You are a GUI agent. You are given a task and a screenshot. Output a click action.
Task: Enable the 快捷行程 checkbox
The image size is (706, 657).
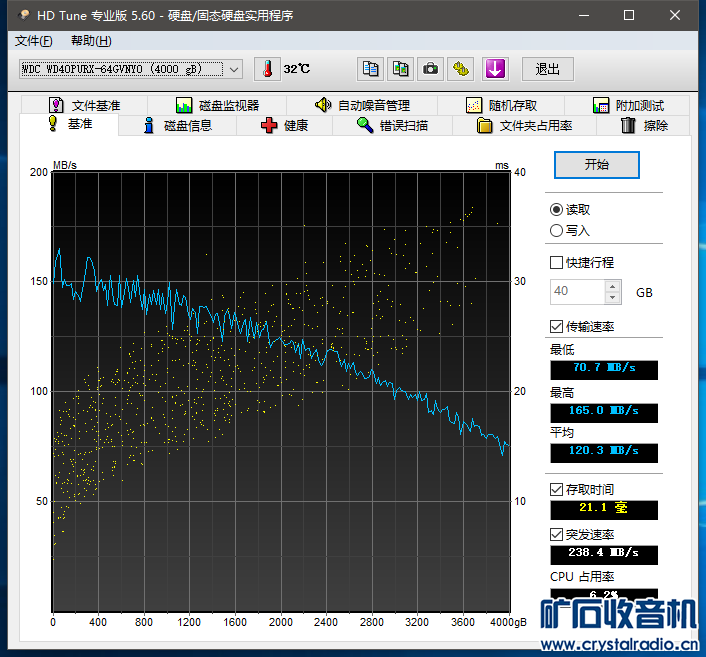pyautogui.click(x=557, y=262)
